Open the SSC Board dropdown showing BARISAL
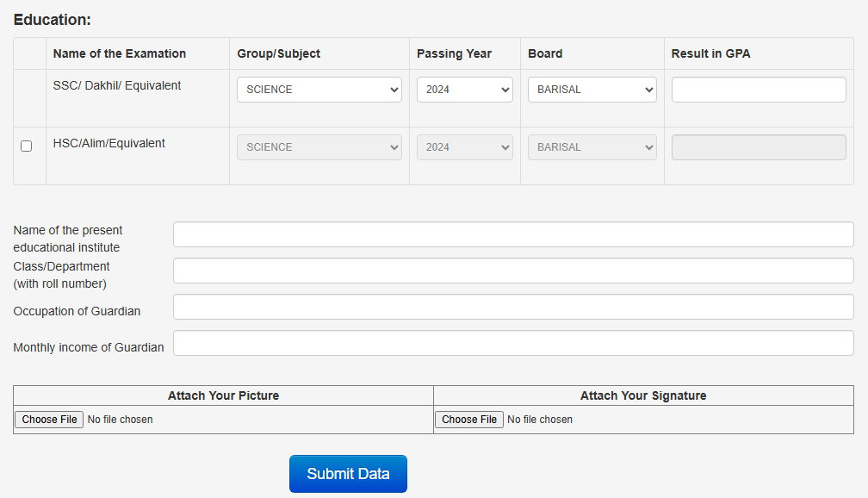The image size is (868, 498). point(592,90)
